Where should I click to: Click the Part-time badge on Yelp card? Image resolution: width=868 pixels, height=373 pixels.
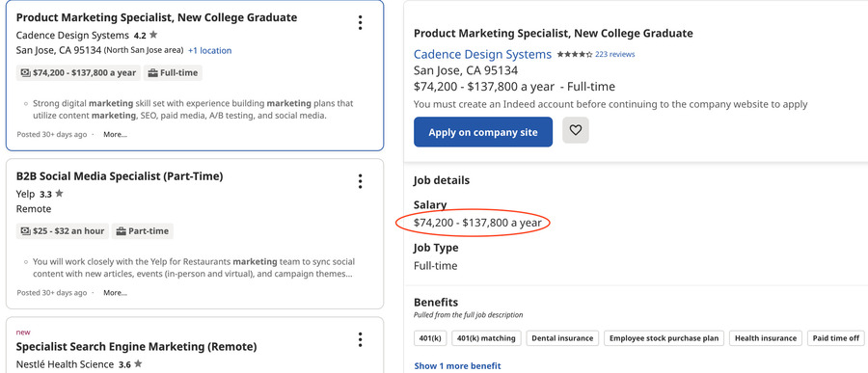143,230
